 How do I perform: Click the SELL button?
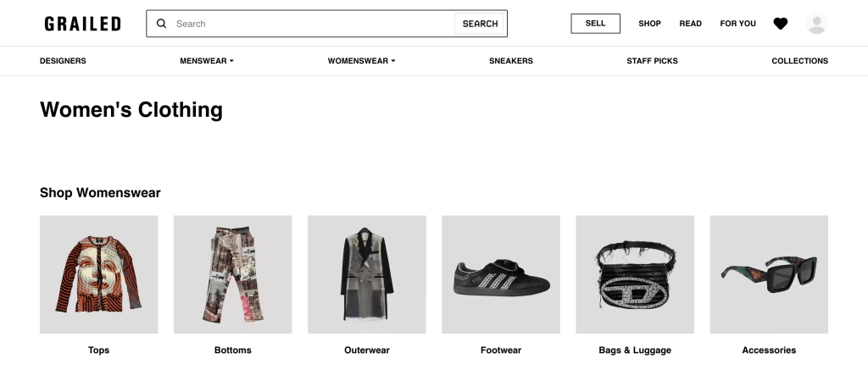click(595, 24)
